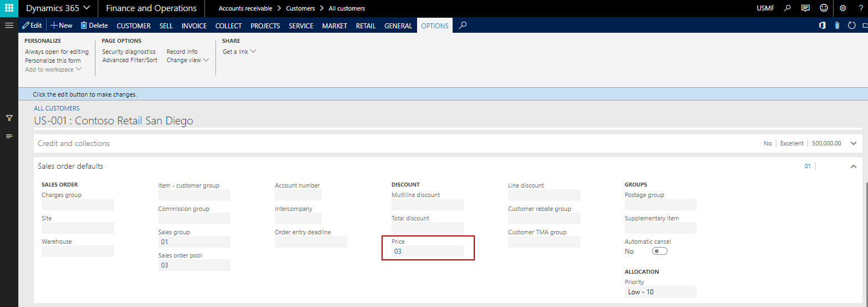Toggle the hamburger navigation pane icon
Screen dimensions: 868x307
[x=9, y=26]
